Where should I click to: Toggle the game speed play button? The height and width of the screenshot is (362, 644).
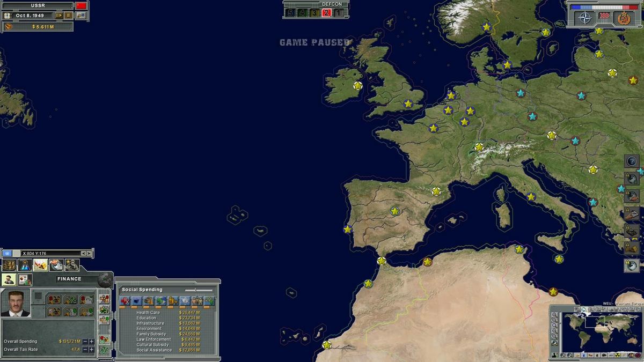click(58, 16)
